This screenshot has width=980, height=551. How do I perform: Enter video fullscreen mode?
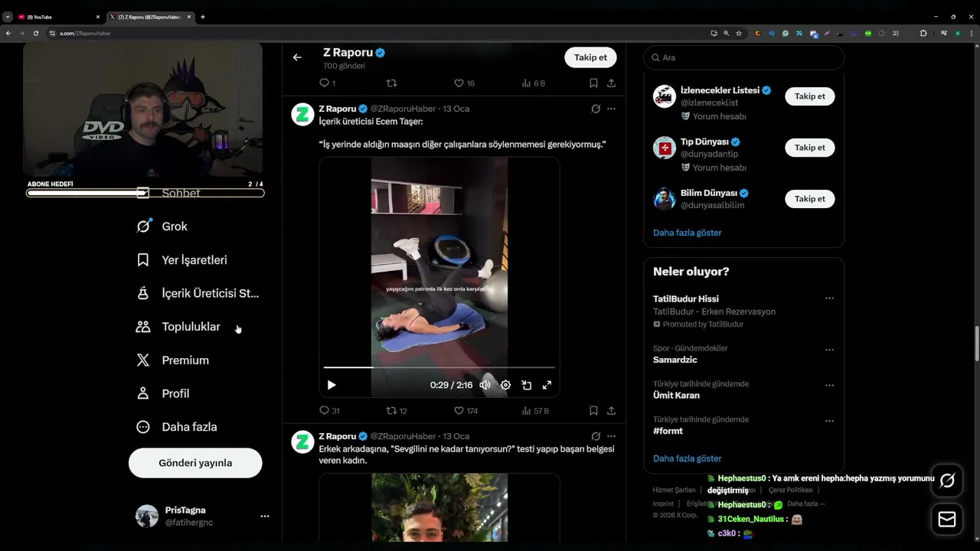547,385
